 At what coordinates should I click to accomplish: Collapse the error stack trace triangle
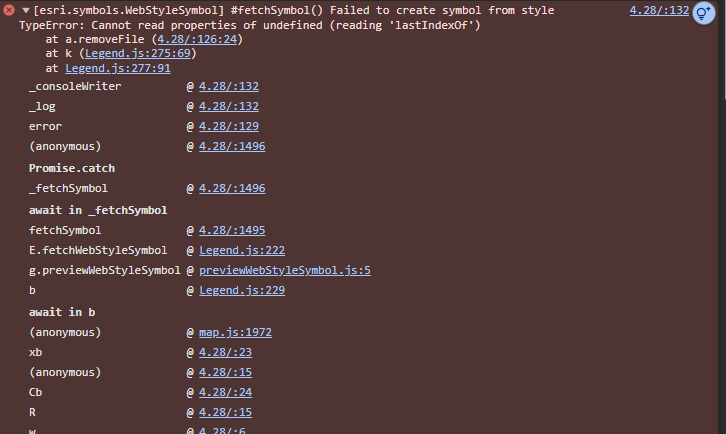pos(26,10)
